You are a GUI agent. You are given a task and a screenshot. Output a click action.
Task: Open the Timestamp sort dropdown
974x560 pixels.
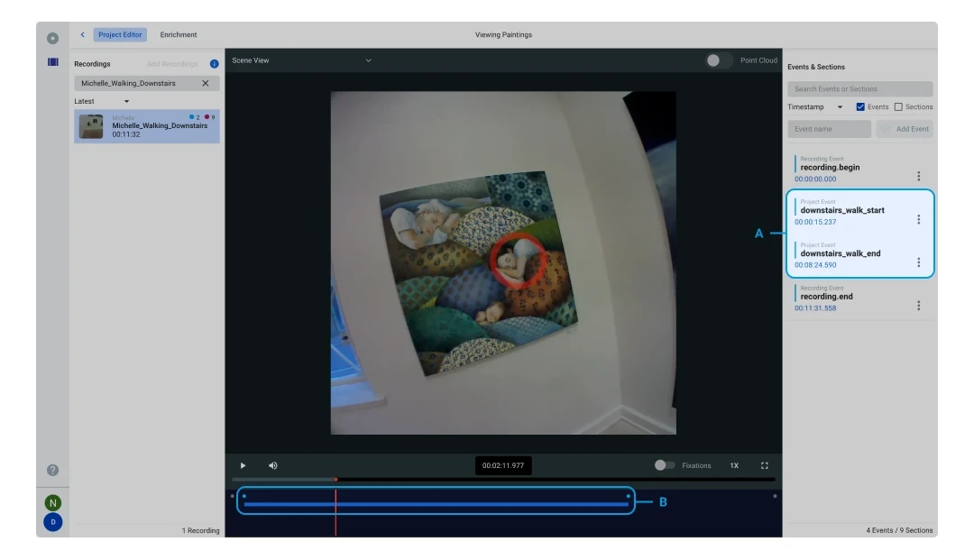(815, 106)
